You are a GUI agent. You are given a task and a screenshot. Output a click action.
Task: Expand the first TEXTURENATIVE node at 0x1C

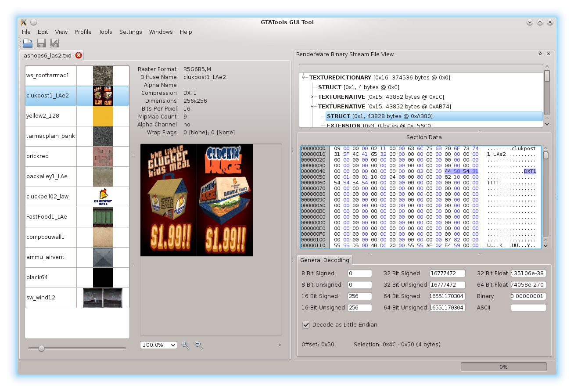312,97
